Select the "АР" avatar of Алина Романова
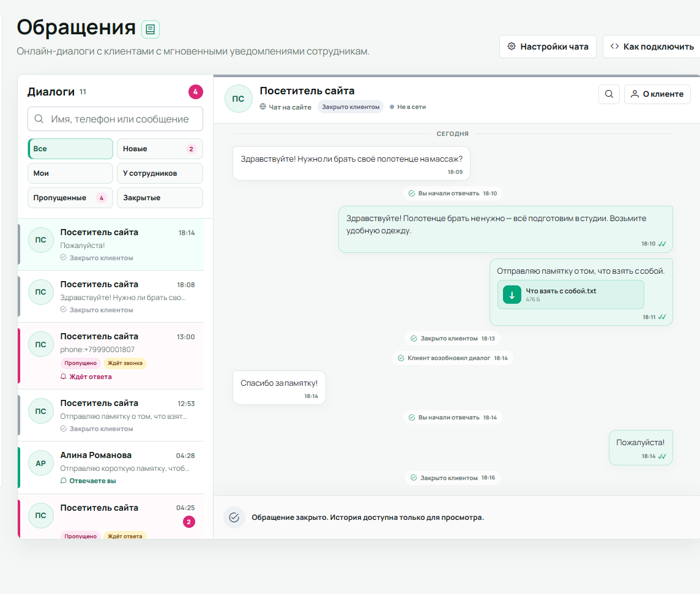The image size is (700, 594). tap(40, 464)
